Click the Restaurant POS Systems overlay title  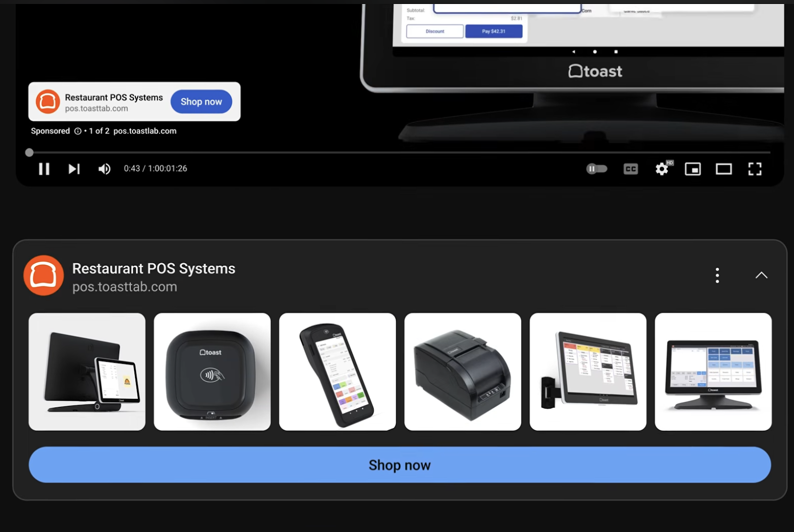114,97
